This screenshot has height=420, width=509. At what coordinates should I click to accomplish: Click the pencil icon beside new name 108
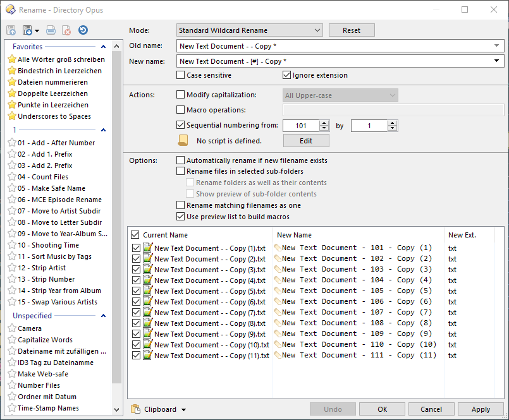pyautogui.click(x=278, y=323)
